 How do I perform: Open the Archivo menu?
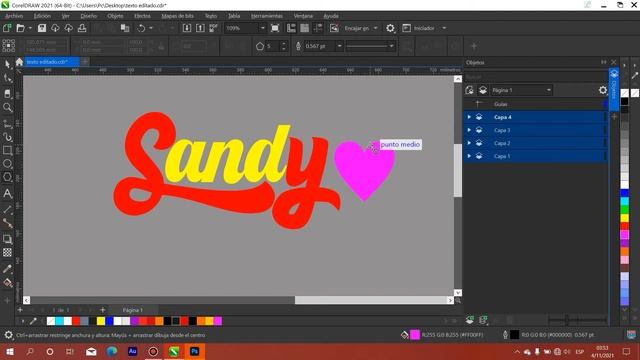point(14,16)
